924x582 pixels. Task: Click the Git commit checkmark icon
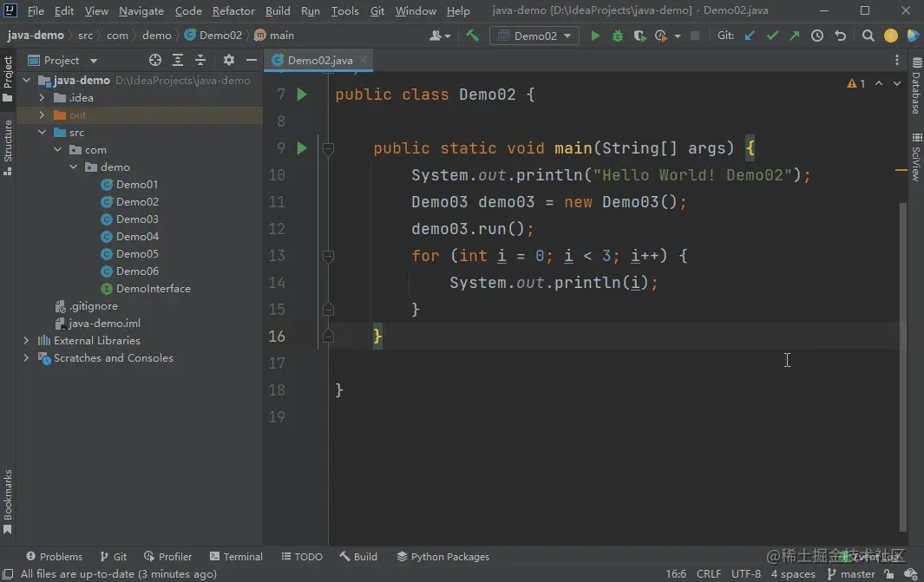[772, 36]
